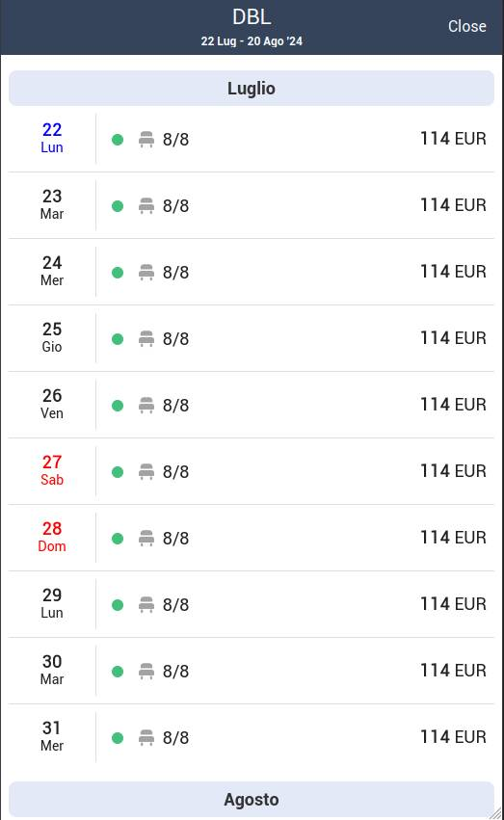504x820 pixels.
Task: Click 8/8 availability for 31 Mer
Action: click(175, 738)
